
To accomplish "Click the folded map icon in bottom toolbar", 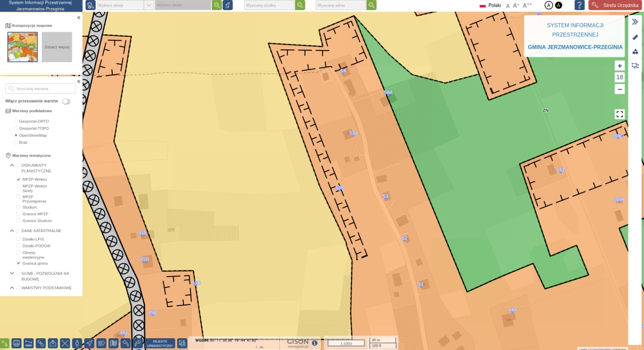I will [x=113, y=343].
